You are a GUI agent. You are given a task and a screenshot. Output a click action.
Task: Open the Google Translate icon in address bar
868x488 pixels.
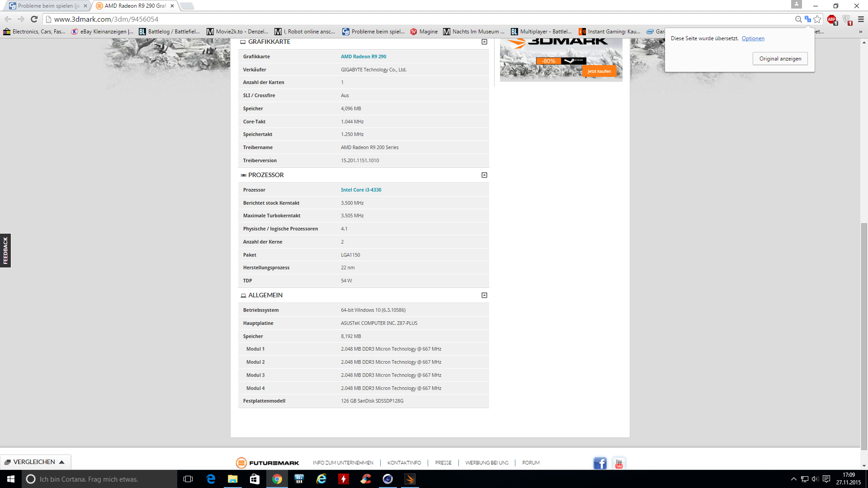(808, 19)
